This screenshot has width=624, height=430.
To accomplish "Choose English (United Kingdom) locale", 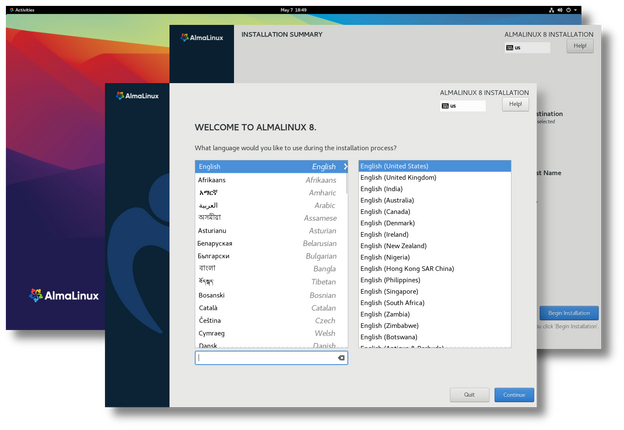I will 398,178.
